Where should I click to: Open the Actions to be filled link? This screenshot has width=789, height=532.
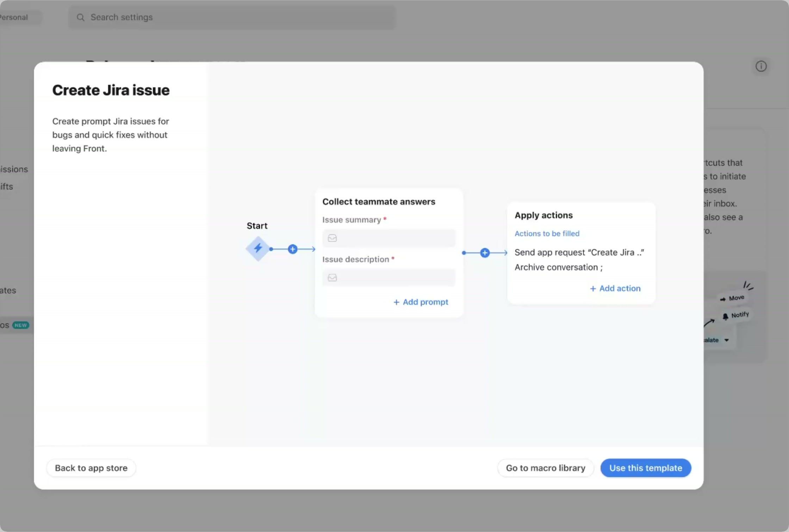coord(547,233)
